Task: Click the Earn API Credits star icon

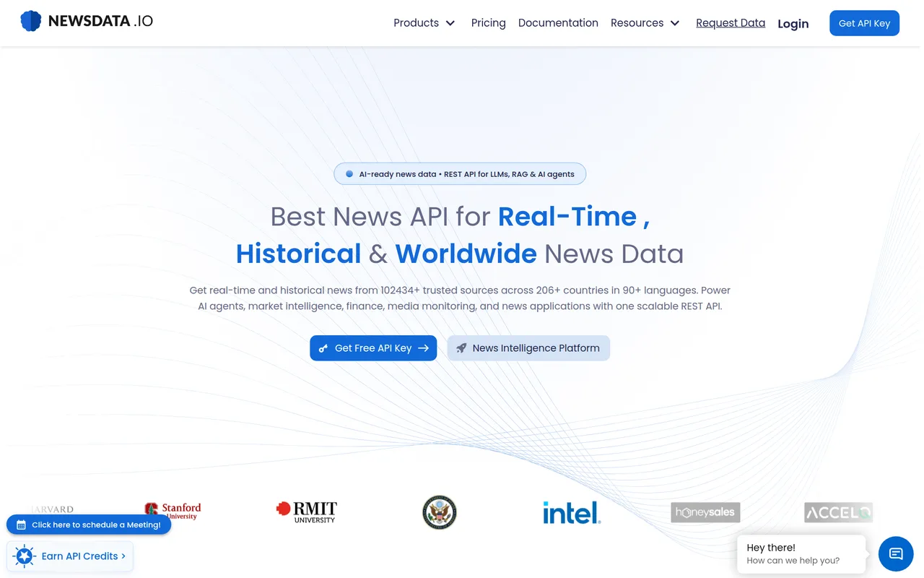Action: coord(25,556)
